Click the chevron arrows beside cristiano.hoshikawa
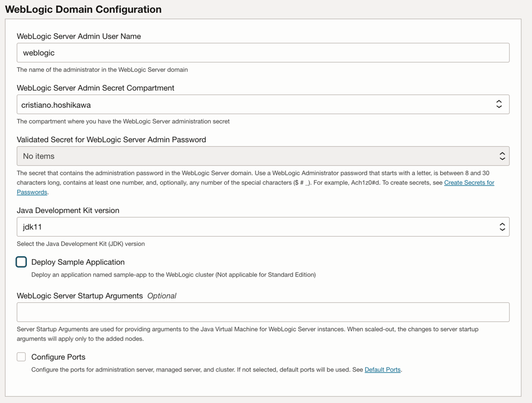The width and height of the screenshot is (532, 403). pos(499,105)
